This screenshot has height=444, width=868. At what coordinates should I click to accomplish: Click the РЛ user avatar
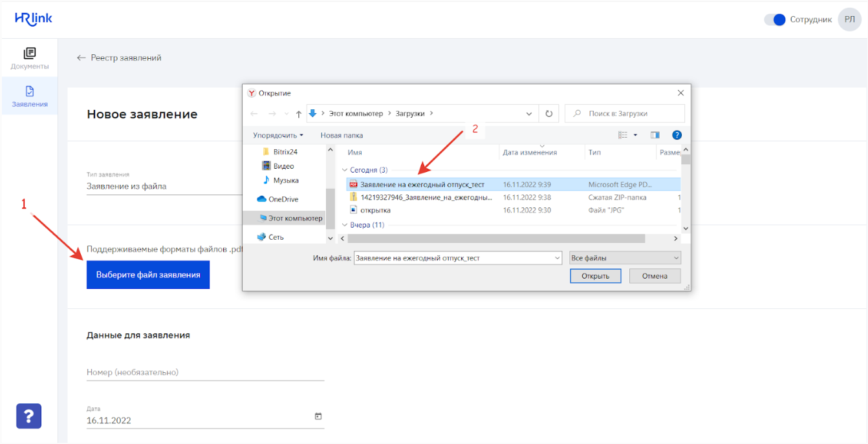(849, 19)
